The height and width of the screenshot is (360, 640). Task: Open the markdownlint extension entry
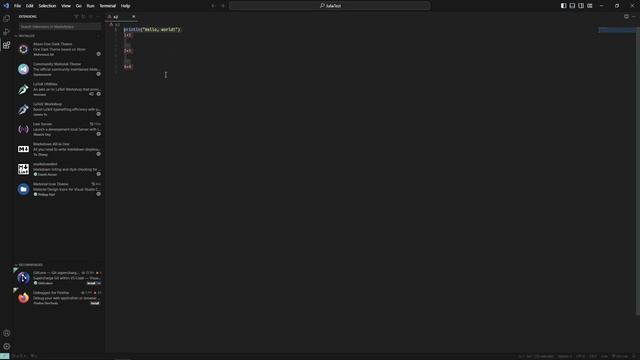[60, 169]
